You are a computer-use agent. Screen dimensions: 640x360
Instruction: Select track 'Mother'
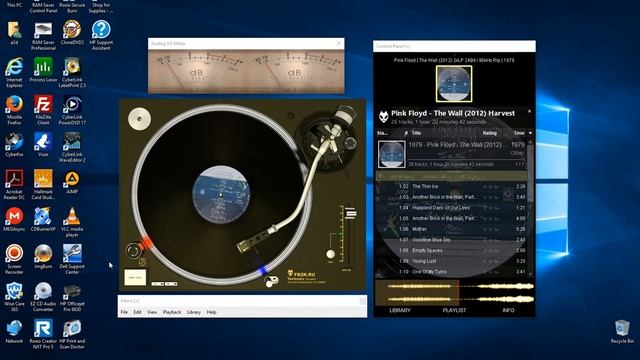coord(451,229)
